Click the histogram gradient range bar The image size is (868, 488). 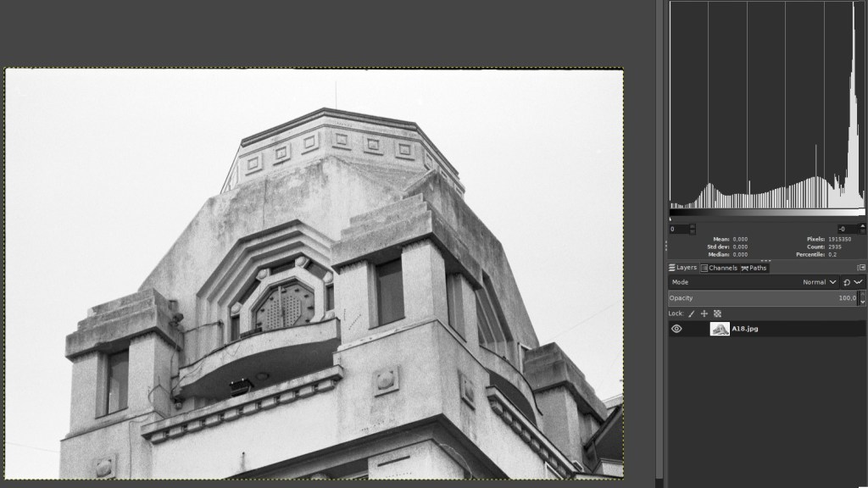pyautogui.click(x=767, y=213)
